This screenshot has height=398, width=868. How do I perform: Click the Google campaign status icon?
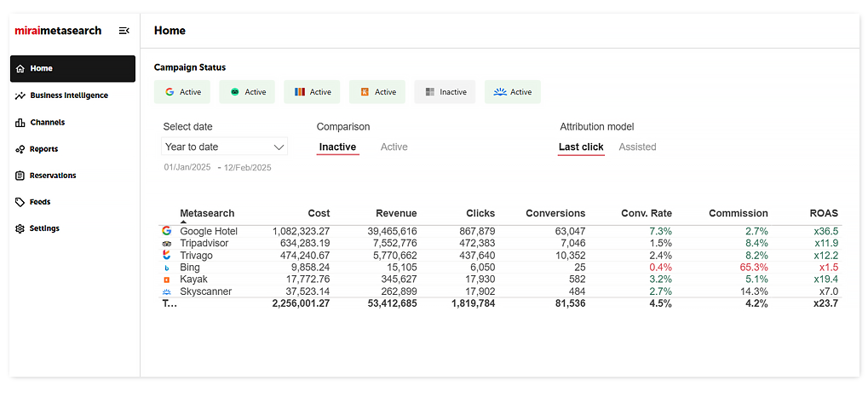point(170,92)
